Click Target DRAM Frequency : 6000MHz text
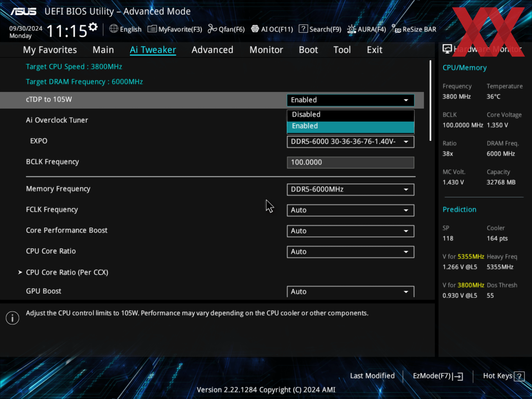This screenshot has height=399, width=532. click(84, 82)
